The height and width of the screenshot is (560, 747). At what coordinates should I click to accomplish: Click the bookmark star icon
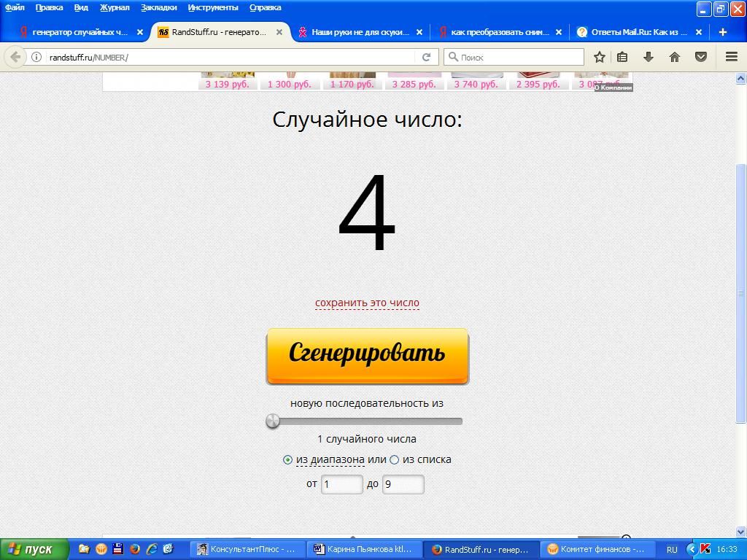(599, 57)
